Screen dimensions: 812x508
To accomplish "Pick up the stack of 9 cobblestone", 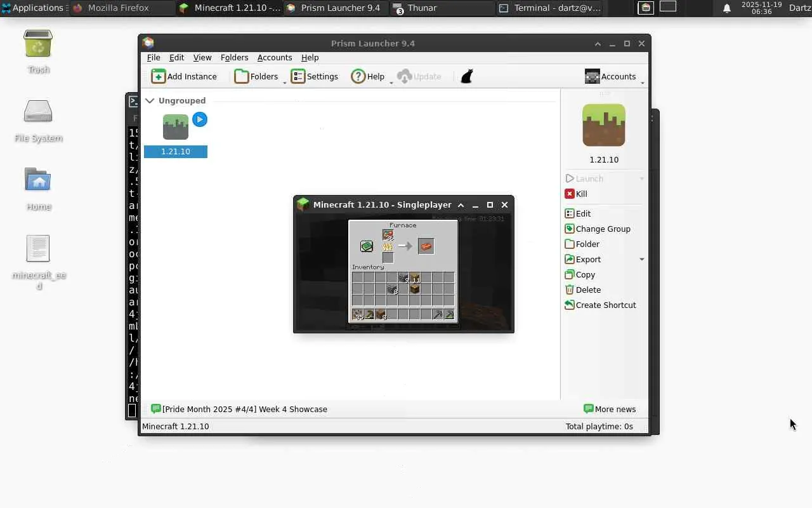I will click(x=403, y=277).
